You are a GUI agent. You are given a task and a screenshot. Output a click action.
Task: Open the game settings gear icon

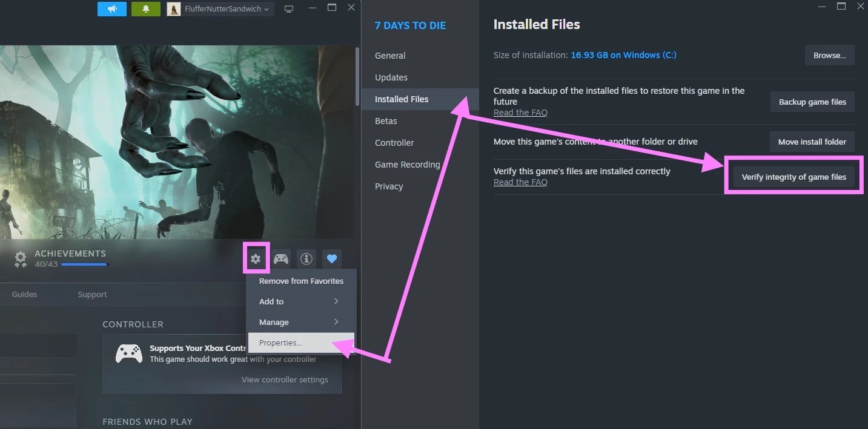coord(256,259)
